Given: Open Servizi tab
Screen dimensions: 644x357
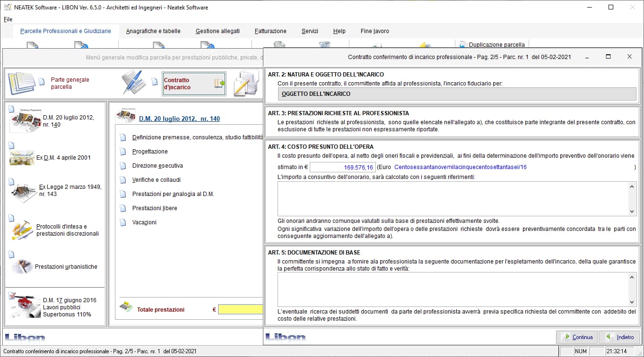Looking at the screenshot, I should pyautogui.click(x=310, y=31).
